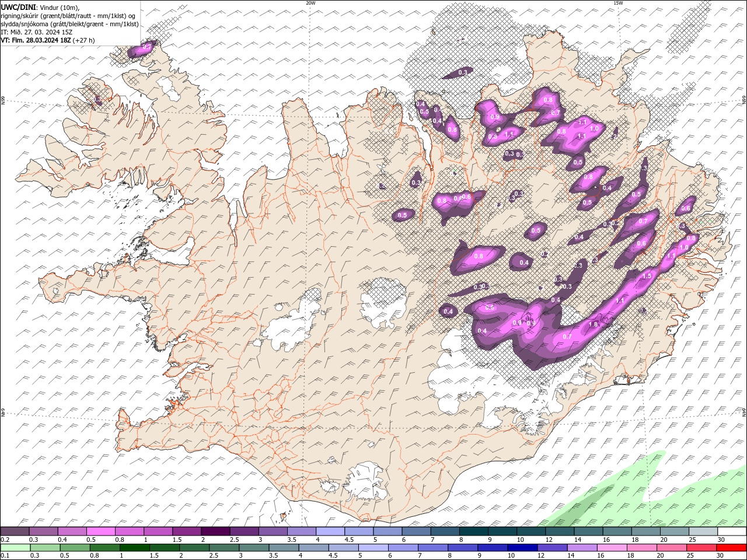Click the 0.4 label in the snow legend
Image resolution: width=747 pixels, height=560 pixels.
click(62, 540)
